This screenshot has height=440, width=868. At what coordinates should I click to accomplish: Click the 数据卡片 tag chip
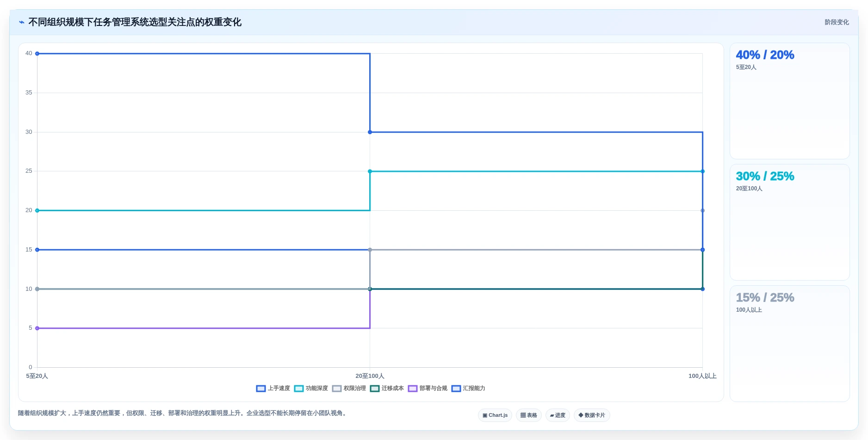pos(592,415)
